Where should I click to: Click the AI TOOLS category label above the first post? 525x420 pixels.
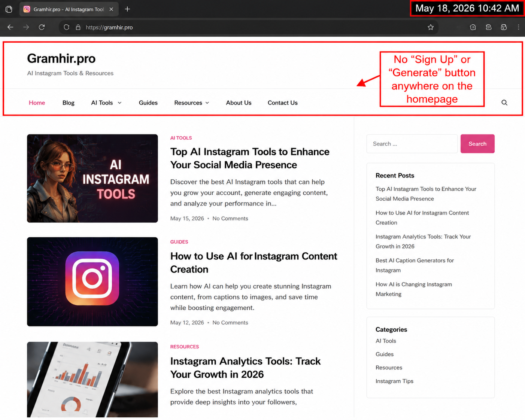pos(181,138)
